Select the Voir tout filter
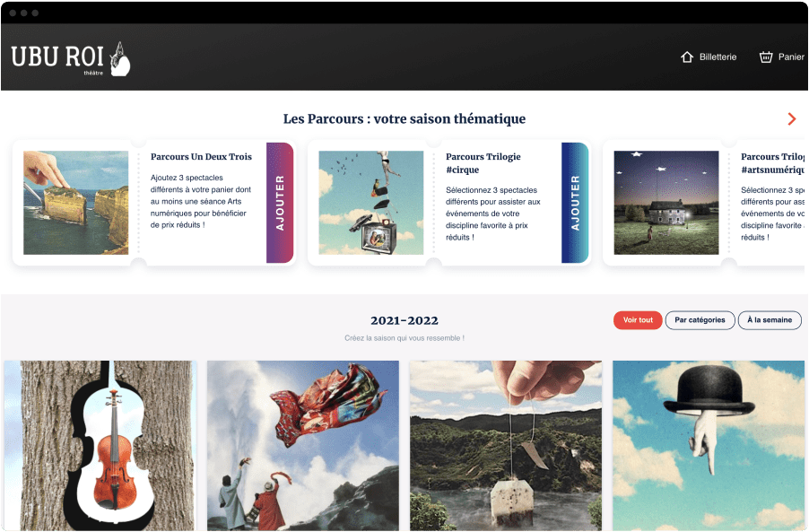 [x=638, y=320]
